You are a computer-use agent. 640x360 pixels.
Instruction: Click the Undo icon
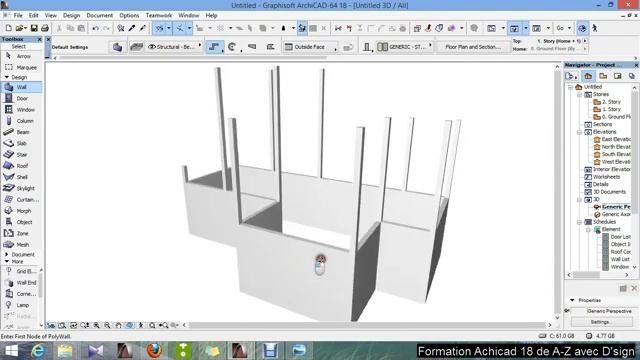click(x=96, y=28)
